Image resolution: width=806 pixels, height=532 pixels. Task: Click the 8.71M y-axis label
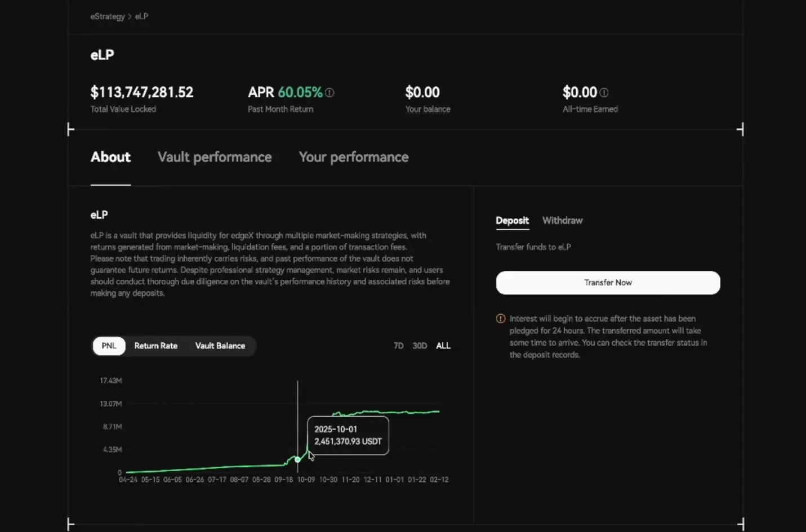[113, 427]
